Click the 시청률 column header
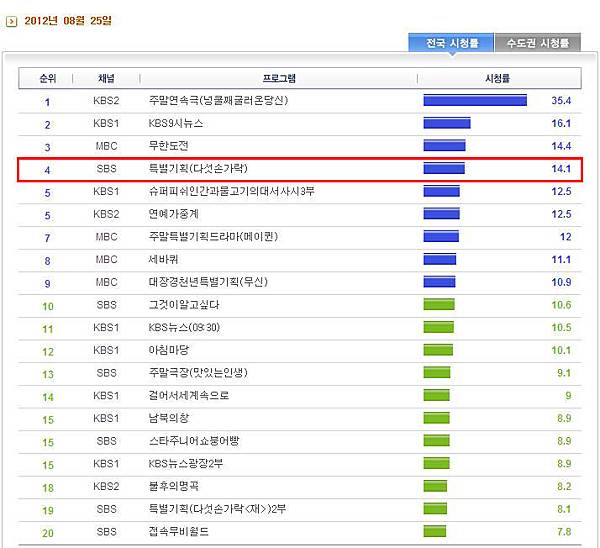600x548 pixels. 497,78
